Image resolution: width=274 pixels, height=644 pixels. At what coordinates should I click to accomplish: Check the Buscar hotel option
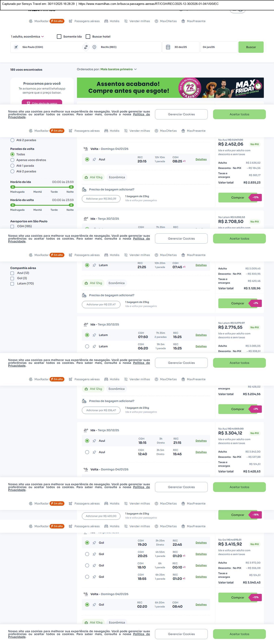click(88, 37)
